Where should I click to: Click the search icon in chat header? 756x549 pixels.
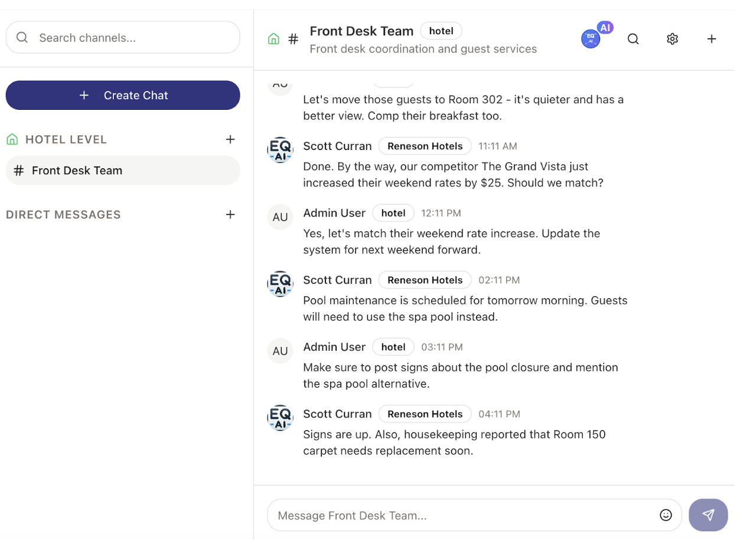633,39
